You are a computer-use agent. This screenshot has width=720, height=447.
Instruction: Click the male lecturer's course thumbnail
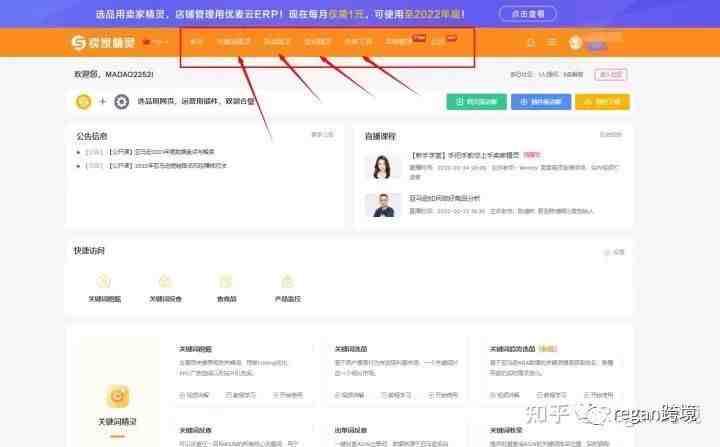click(x=382, y=205)
